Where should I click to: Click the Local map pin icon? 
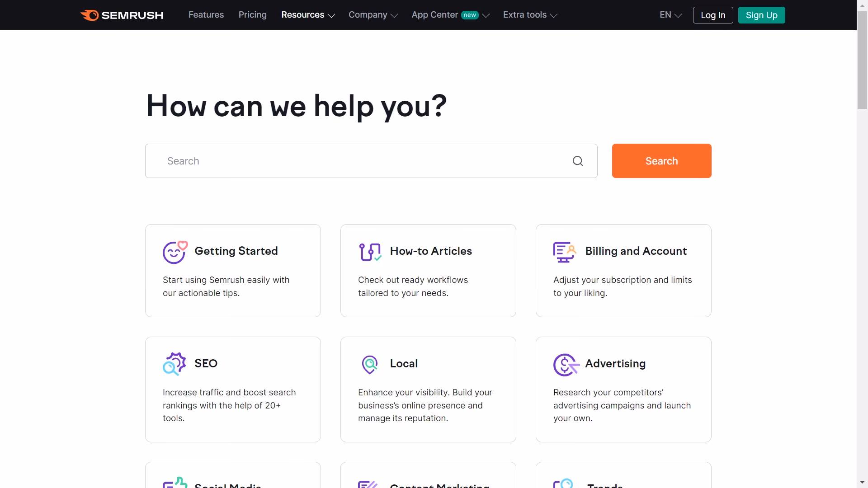coord(370,364)
